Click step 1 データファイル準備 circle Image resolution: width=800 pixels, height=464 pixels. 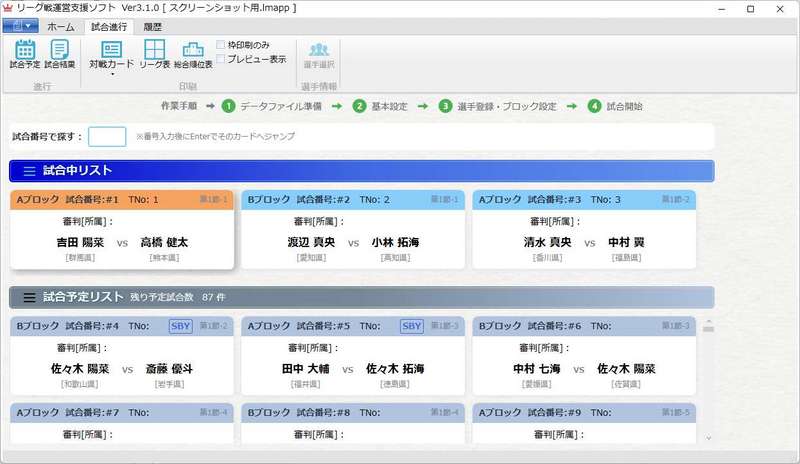(228, 106)
